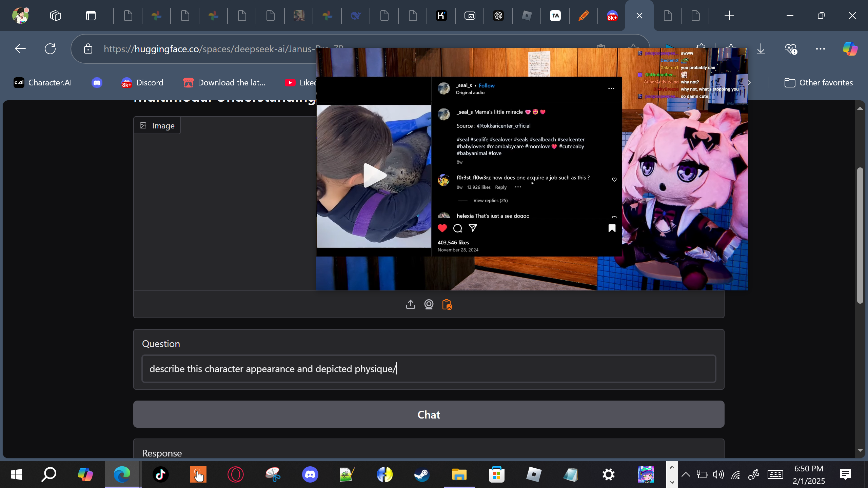
Task: Click the share paper plane icon
Action: pos(473,228)
